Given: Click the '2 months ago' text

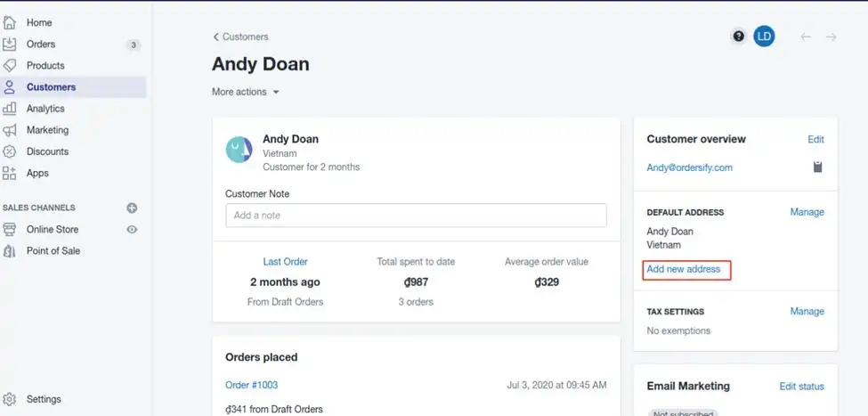Looking at the screenshot, I should click(x=285, y=282).
